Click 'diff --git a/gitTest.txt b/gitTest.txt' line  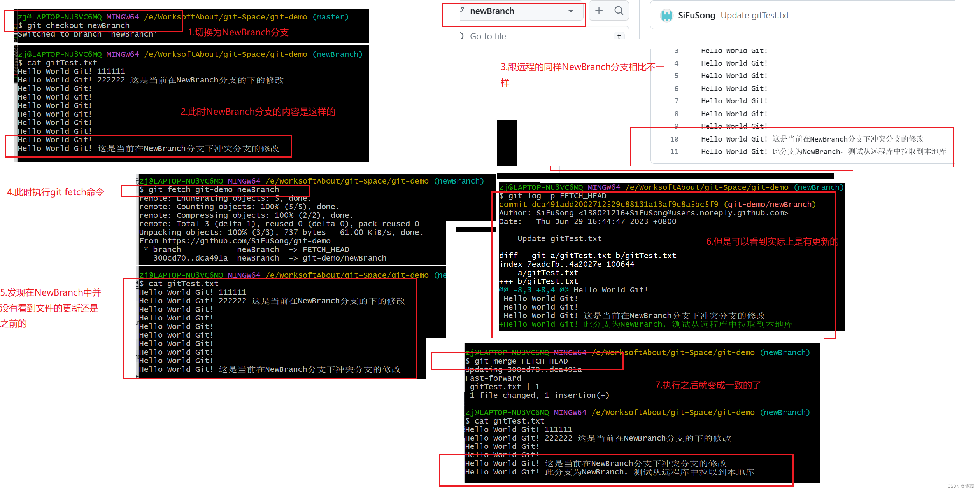(588, 256)
